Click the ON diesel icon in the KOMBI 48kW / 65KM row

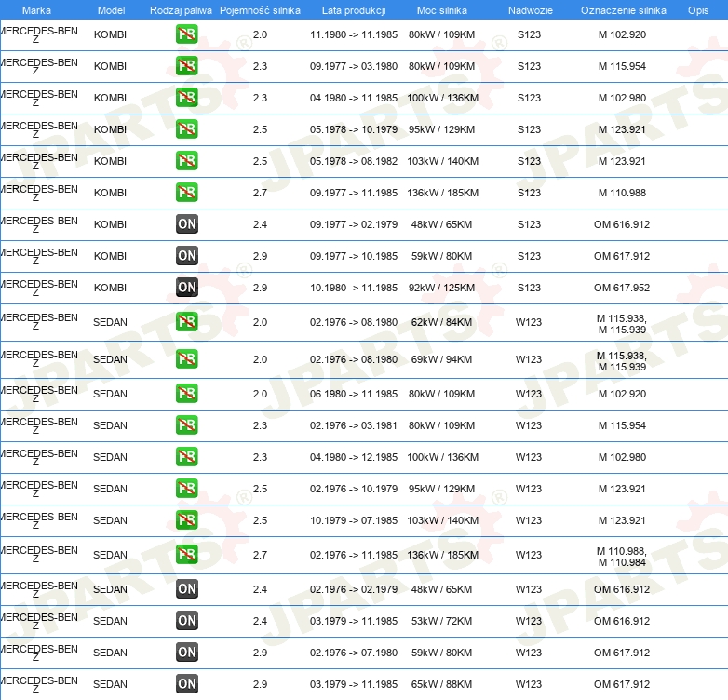click(187, 224)
